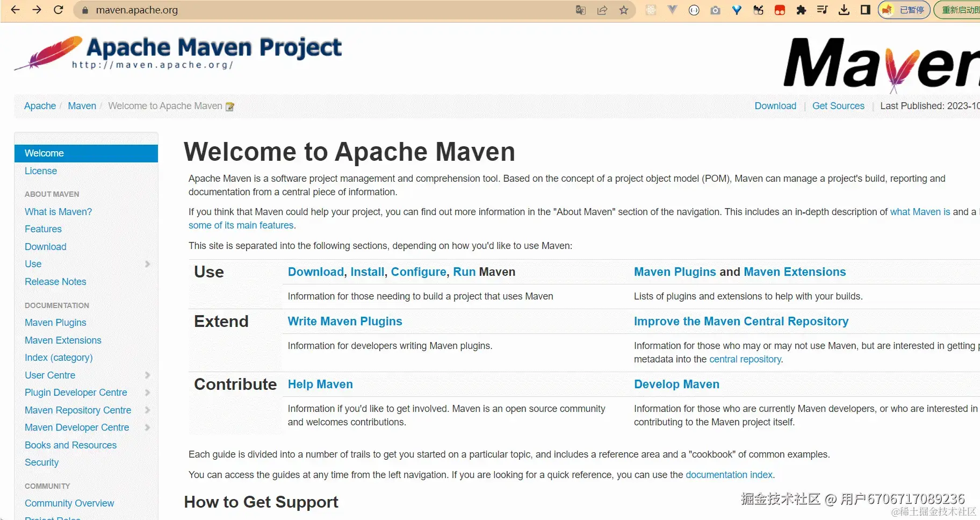This screenshot has width=980, height=520.
Task: Click the browser forward arrow
Action: (x=37, y=10)
